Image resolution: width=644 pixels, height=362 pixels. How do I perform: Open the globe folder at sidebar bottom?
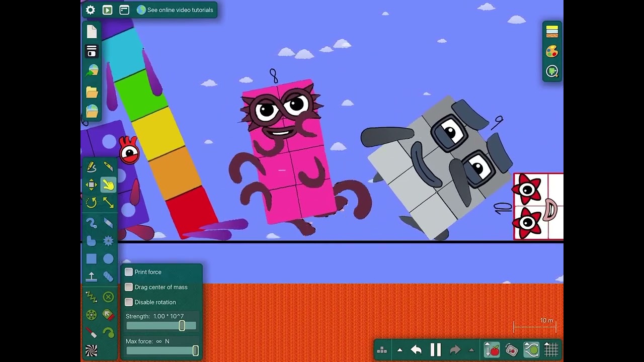[92, 111]
